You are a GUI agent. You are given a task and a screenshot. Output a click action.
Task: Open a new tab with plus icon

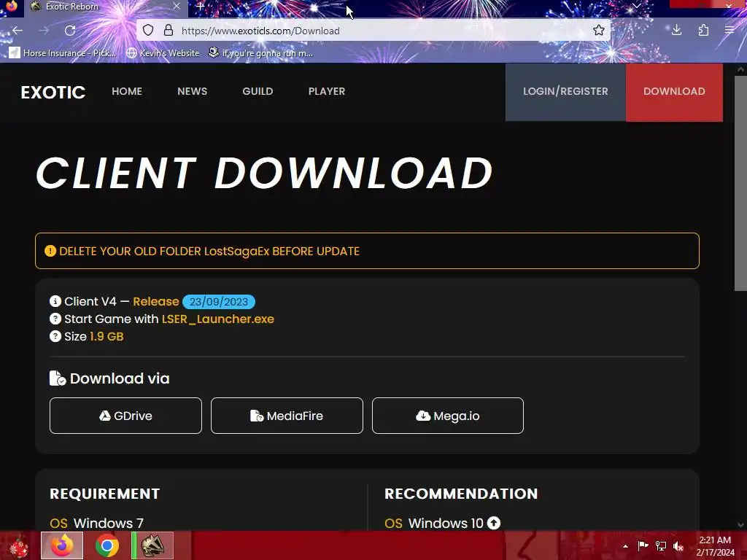pyautogui.click(x=201, y=7)
